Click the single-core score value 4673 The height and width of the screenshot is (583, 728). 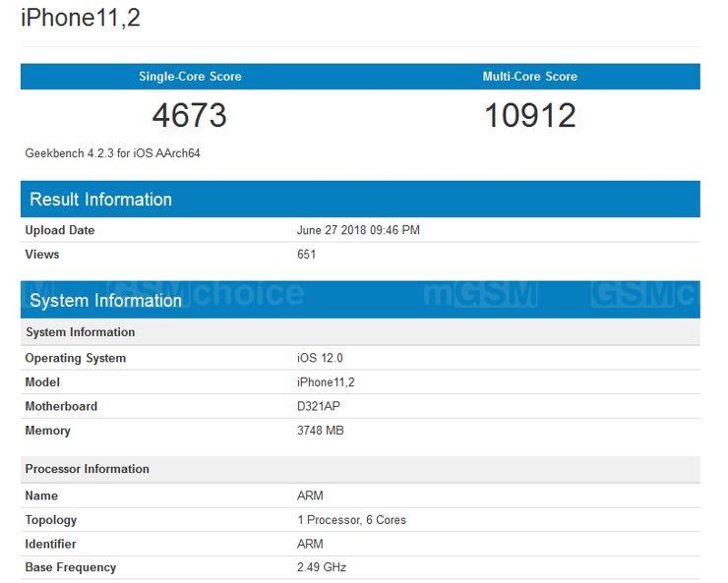[190, 116]
